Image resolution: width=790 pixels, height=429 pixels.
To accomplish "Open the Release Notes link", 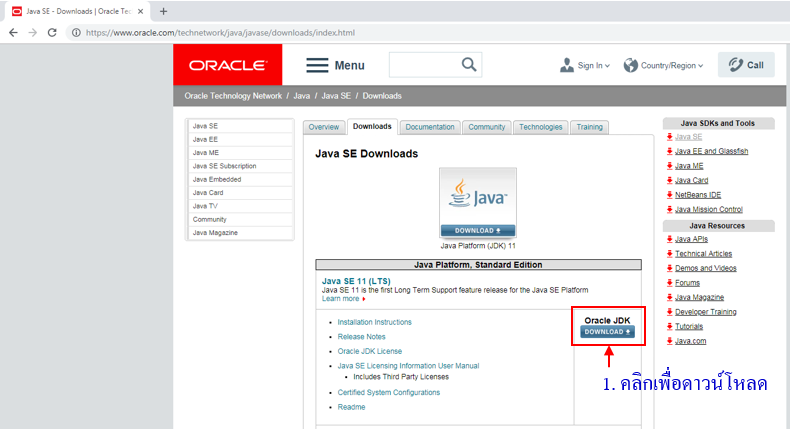I will tap(361, 337).
